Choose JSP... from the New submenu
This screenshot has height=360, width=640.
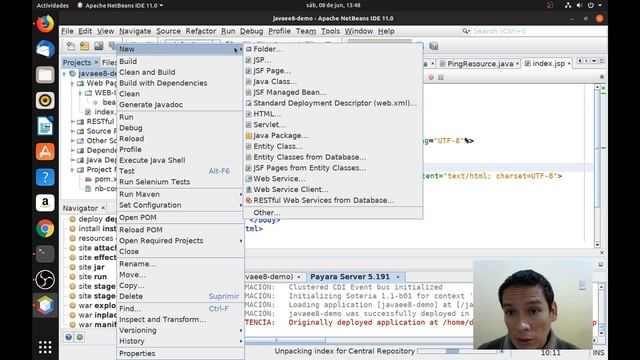point(333,60)
